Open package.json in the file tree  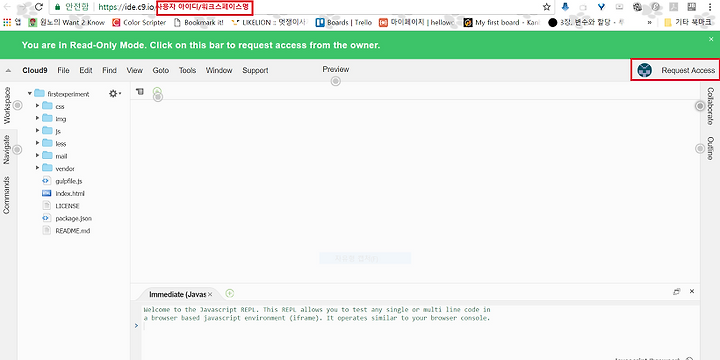tap(73, 219)
